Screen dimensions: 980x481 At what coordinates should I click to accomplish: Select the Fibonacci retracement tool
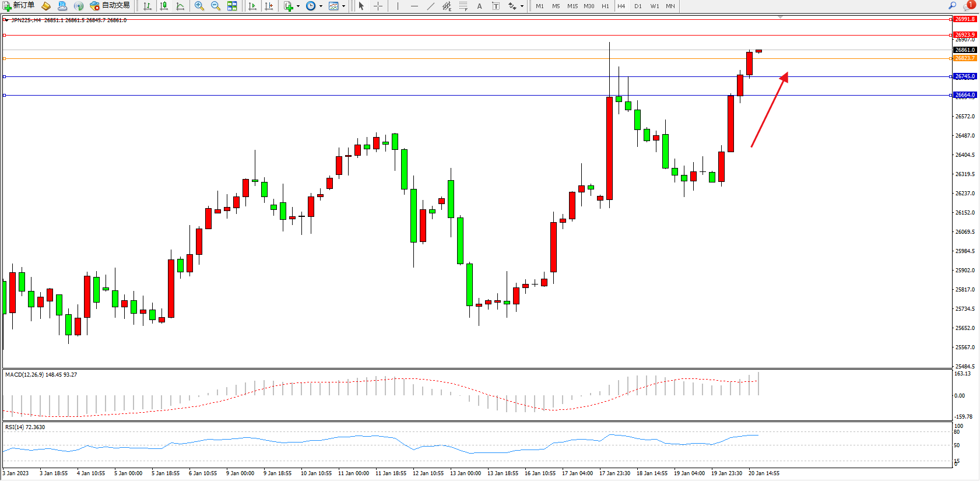coord(463,6)
